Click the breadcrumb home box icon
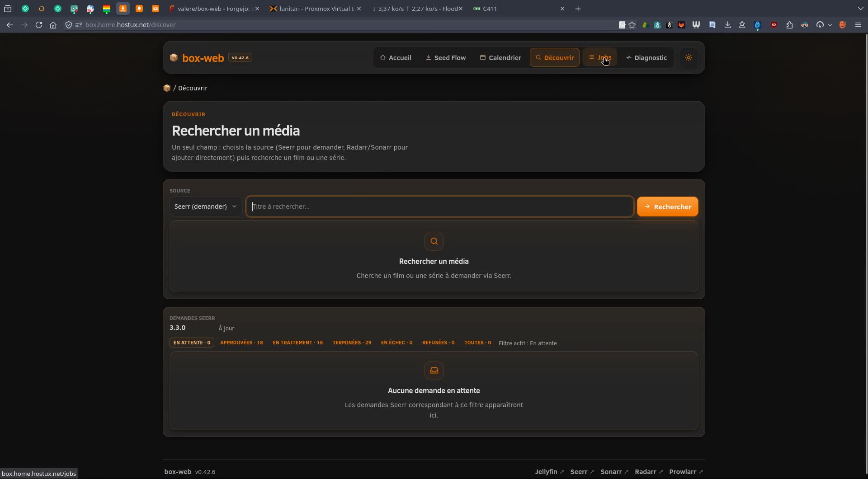The height and width of the screenshot is (479, 868). point(167,88)
